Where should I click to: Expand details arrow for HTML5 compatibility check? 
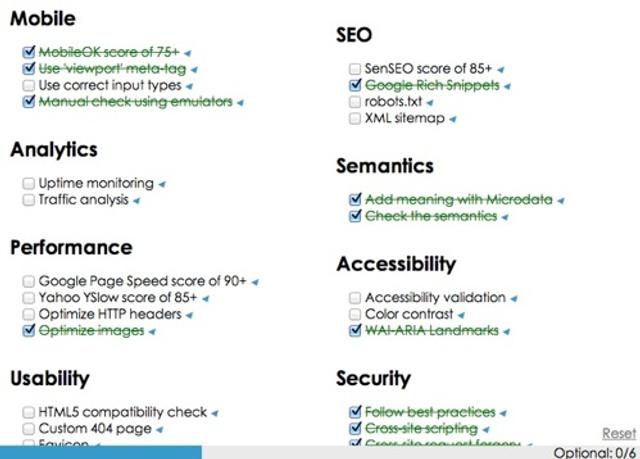[215, 412]
